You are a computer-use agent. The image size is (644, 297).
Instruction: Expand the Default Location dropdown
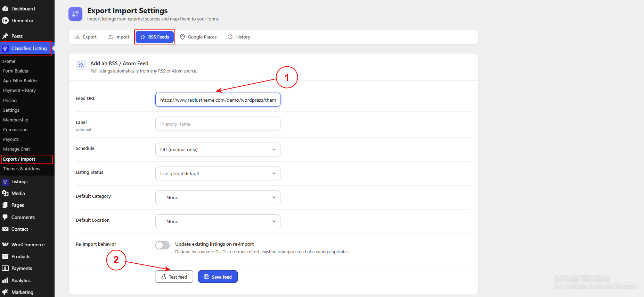click(218, 221)
